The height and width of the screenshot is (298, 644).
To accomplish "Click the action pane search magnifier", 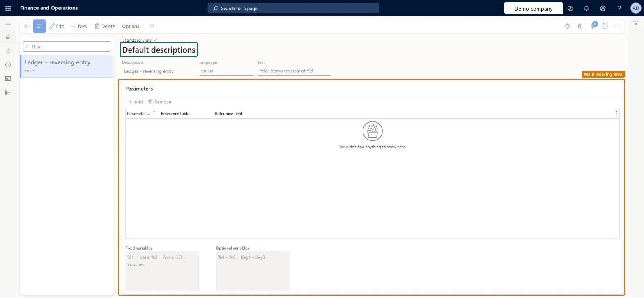I will click(x=151, y=26).
